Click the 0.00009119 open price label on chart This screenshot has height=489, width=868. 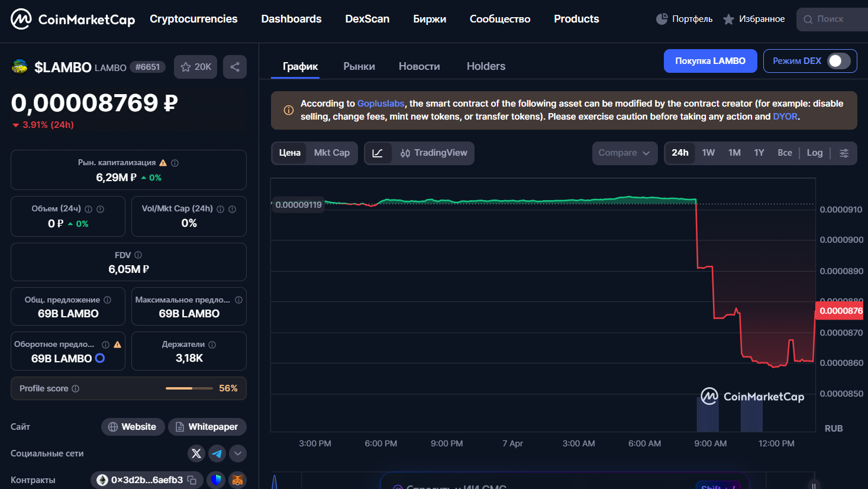coord(298,205)
